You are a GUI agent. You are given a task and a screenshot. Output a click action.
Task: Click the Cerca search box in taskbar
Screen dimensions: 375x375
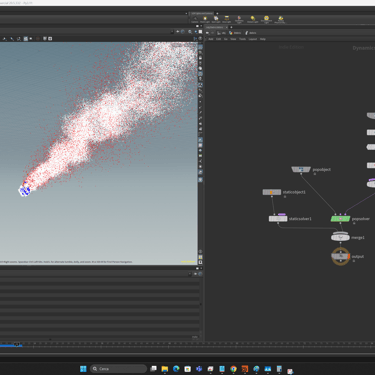118,369
